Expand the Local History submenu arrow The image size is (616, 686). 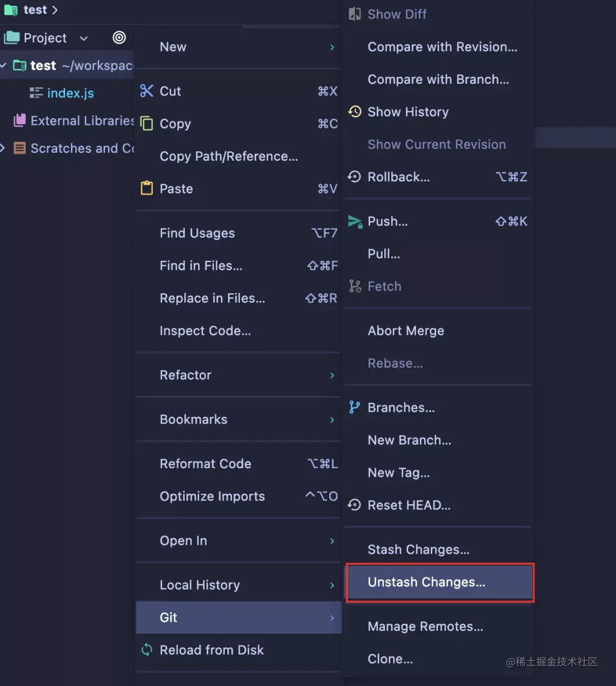coord(332,585)
